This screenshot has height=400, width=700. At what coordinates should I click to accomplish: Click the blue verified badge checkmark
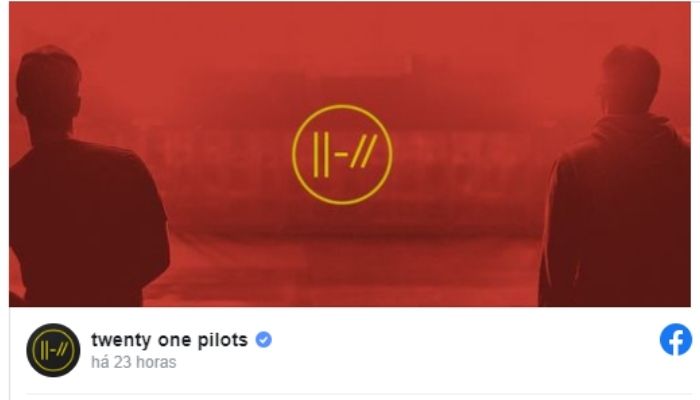[x=263, y=340]
